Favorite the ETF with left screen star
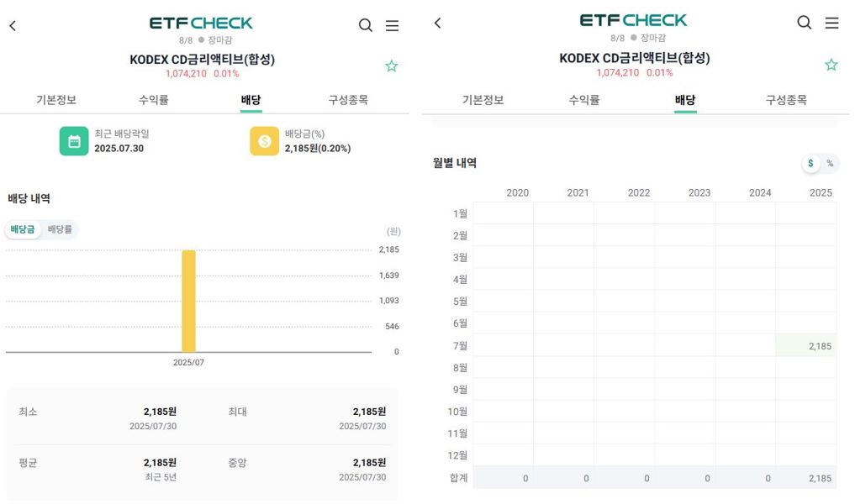The height and width of the screenshot is (504, 855). [392, 66]
